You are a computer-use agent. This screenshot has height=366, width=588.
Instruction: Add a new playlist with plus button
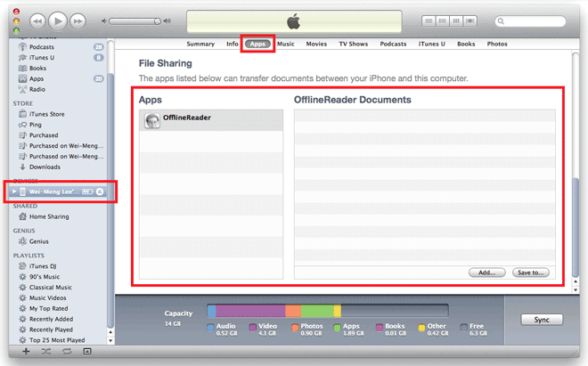click(26, 352)
